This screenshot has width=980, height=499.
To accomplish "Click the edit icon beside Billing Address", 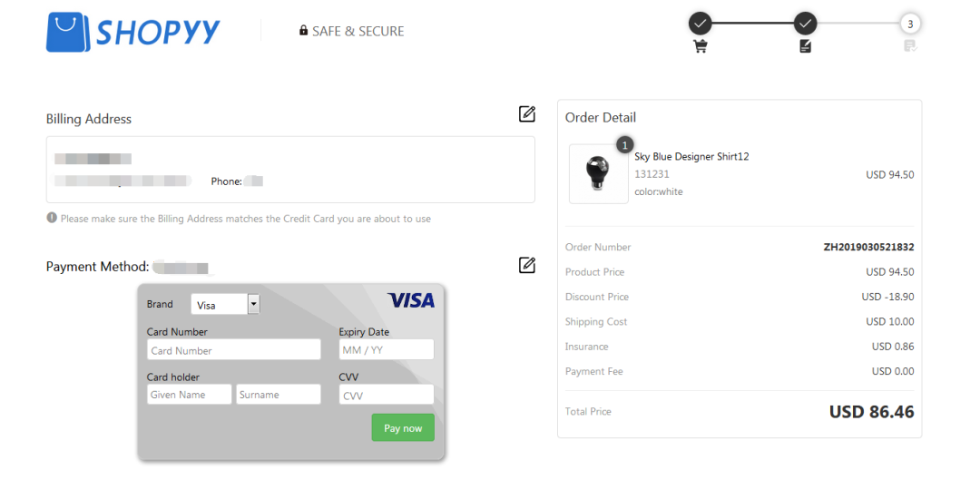I will click(527, 113).
